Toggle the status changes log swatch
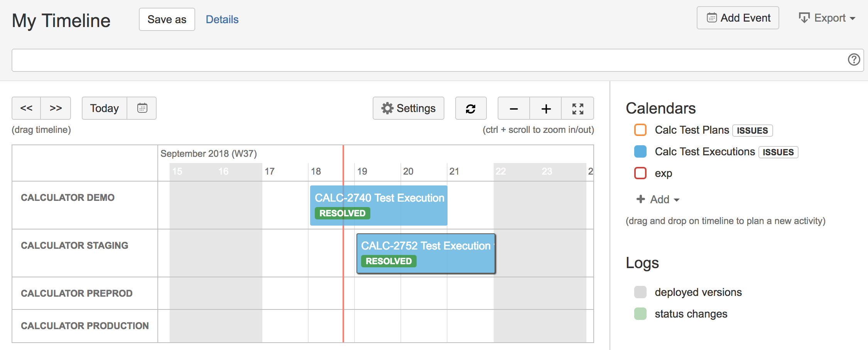Viewport: 868px width, 350px height. tap(640, 314)
